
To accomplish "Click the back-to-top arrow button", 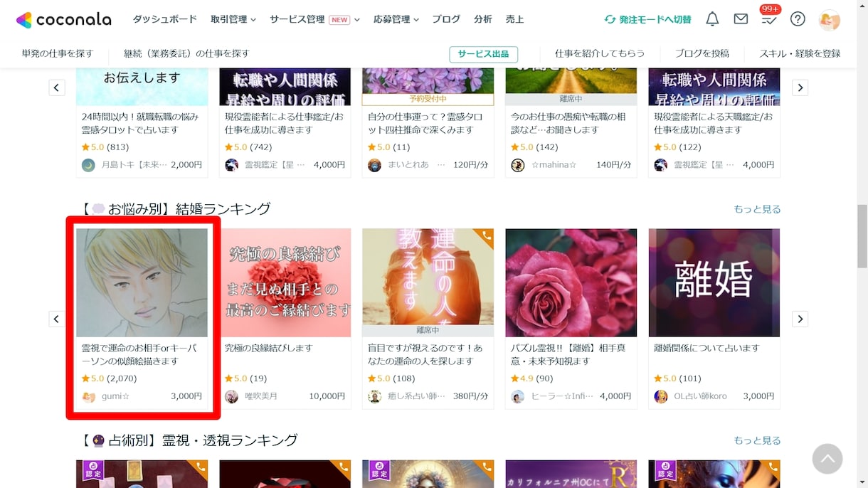I will [x=827, y=459].
